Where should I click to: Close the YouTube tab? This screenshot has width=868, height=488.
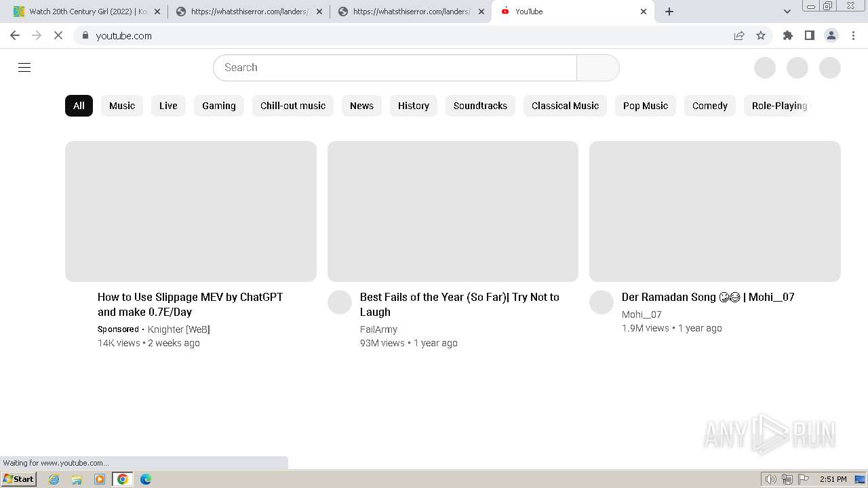pos(644,12)
